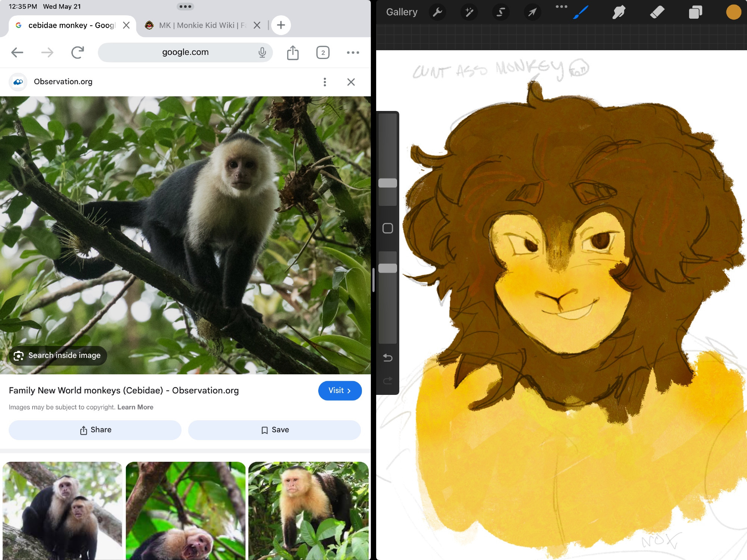This screenshot has width=747, height=560.
Task: Click the Visit button
Action: click(x=340, y=390)
